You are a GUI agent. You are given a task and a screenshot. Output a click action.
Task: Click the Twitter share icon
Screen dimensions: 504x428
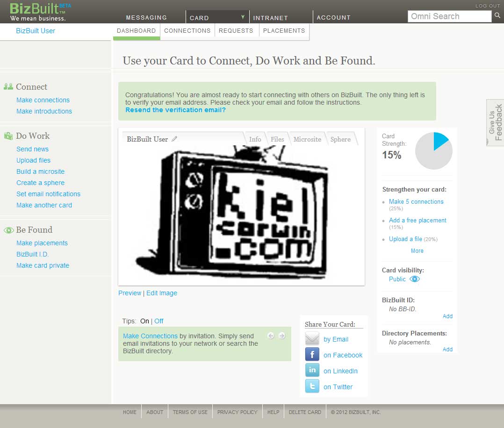tap(312, 386)
